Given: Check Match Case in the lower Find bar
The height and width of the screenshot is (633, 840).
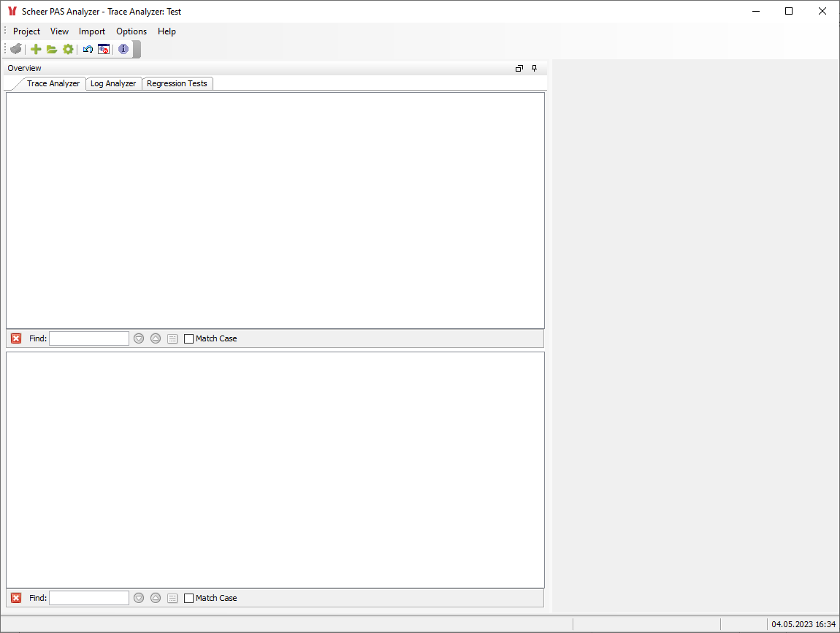Looking at the screenshot, I should click(188, 597).
